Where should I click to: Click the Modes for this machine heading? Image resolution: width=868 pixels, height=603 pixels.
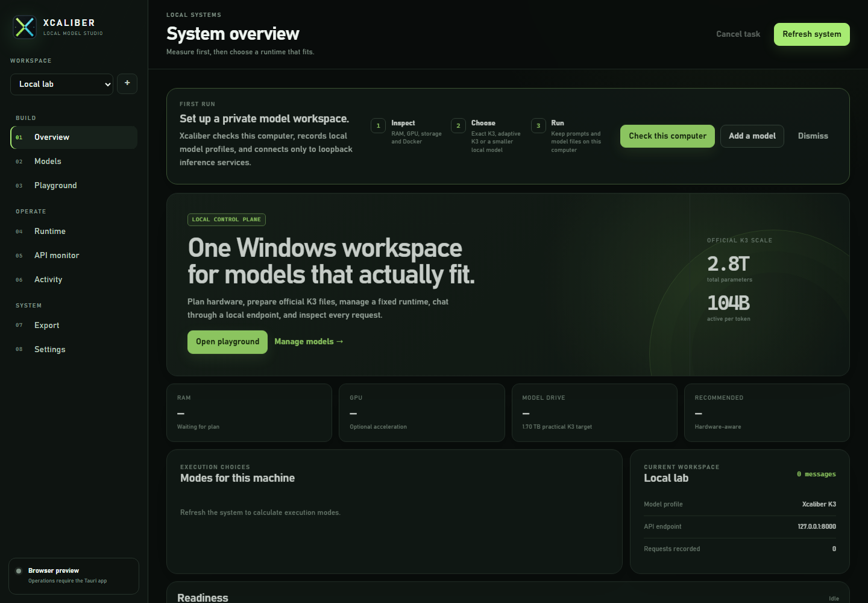pos(237,478)
